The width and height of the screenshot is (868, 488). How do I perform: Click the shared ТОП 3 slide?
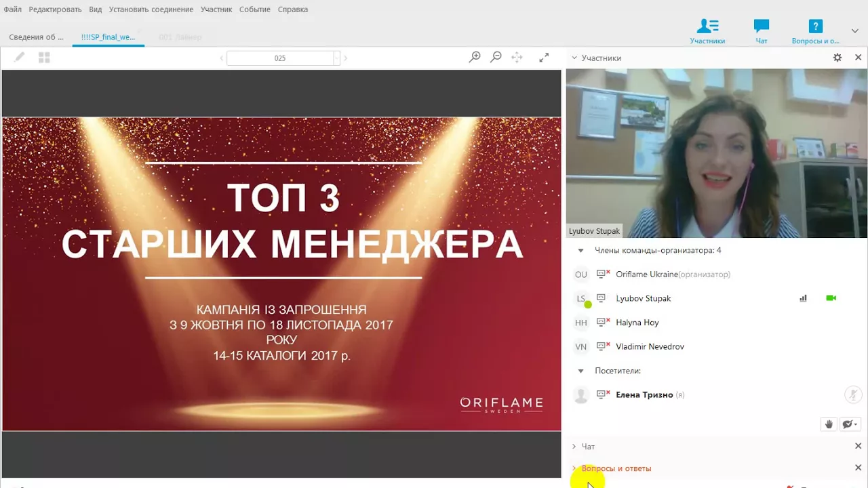click(x=281, y=274)
